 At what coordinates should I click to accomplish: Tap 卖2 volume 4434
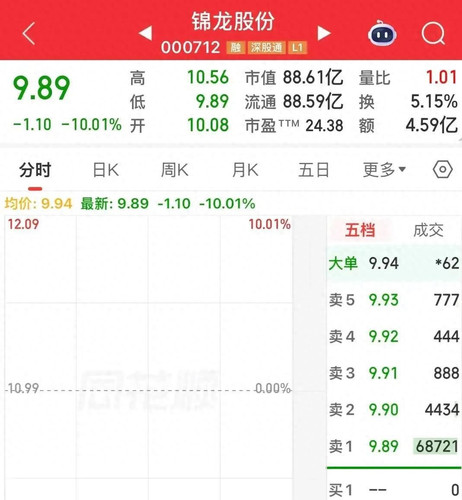click(x=442, y=410)
